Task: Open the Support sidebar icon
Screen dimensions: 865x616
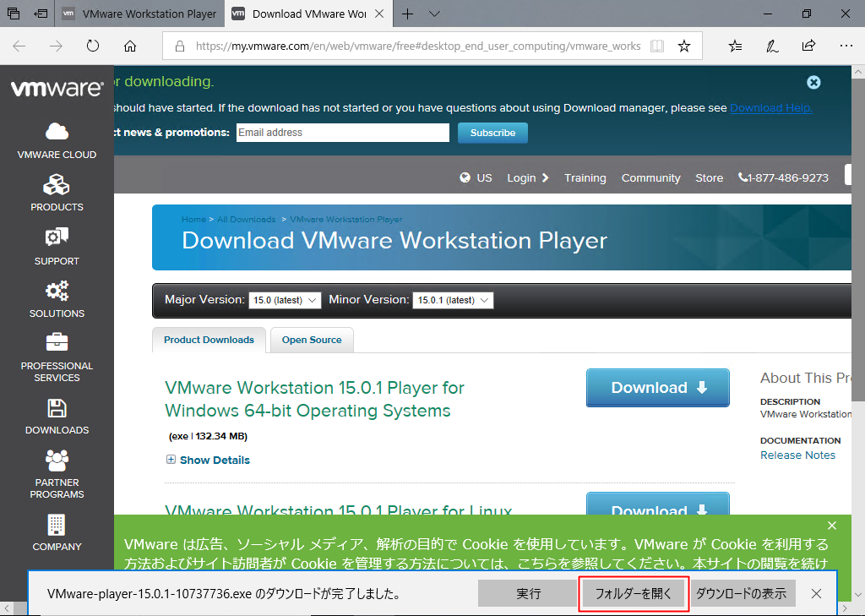Action: point(57,238)
